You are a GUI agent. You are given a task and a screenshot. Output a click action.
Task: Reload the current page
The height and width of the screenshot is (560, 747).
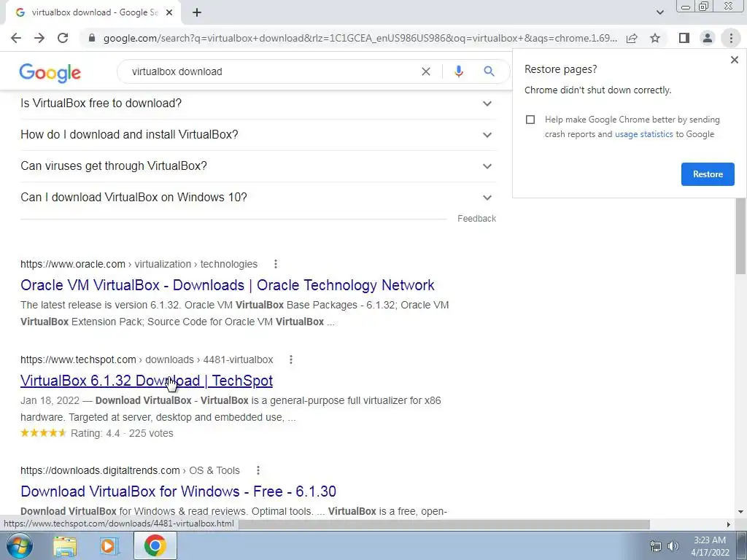63,38
